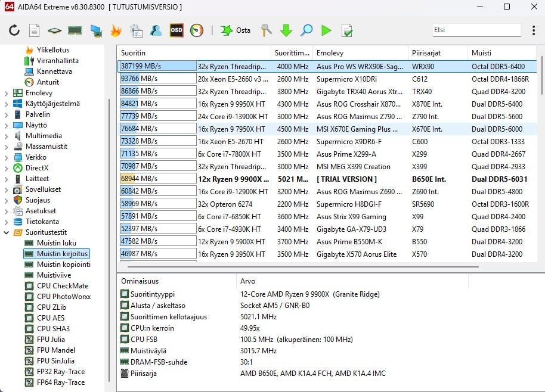Image resolution: width=545 pixels, height=392 pixels.
Task: Open the hammer tools icon
Action: point(267,30)
